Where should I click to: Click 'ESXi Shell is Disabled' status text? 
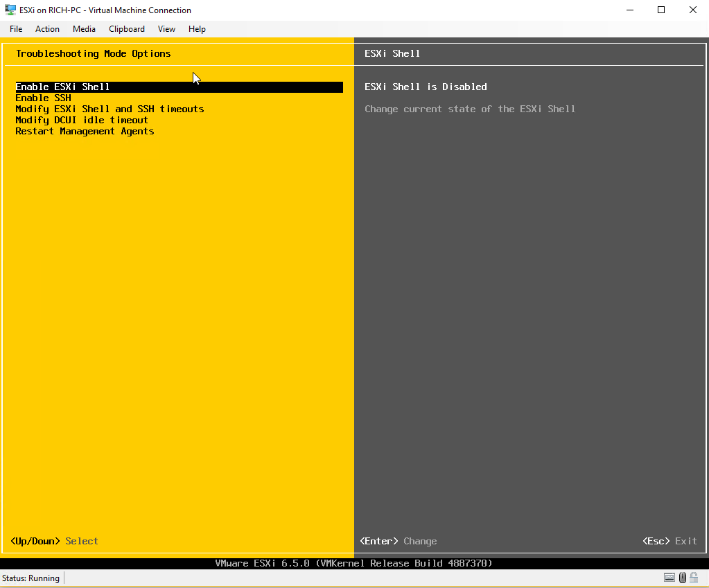(426, 87)
